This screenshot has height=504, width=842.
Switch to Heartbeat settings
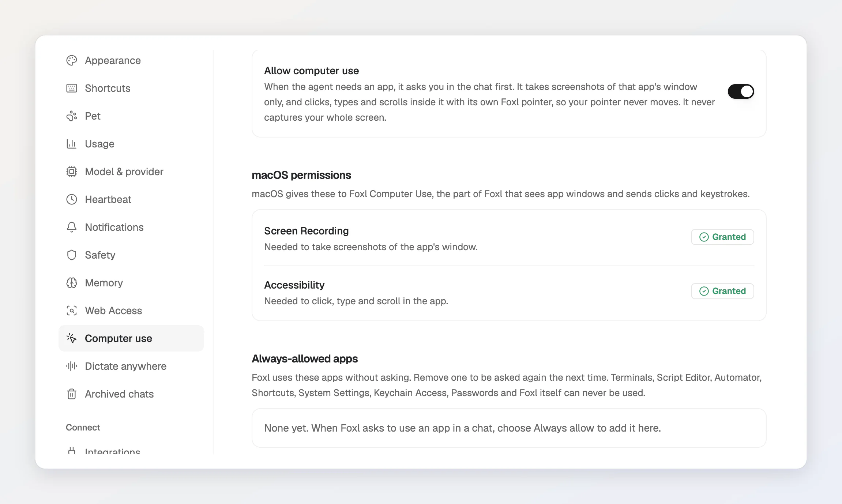131,199
